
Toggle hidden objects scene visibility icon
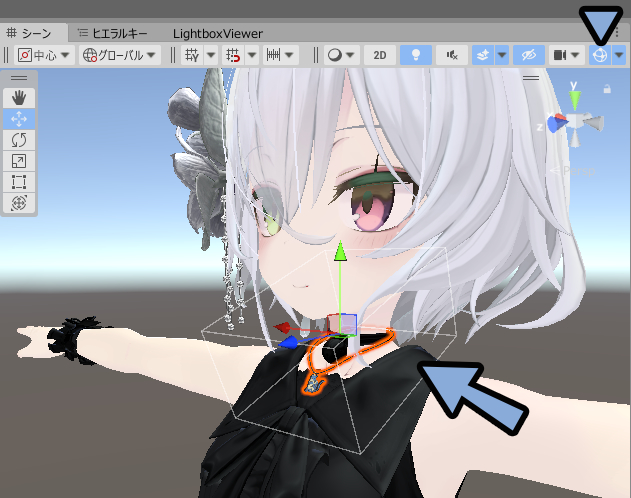tap(529, 55)
